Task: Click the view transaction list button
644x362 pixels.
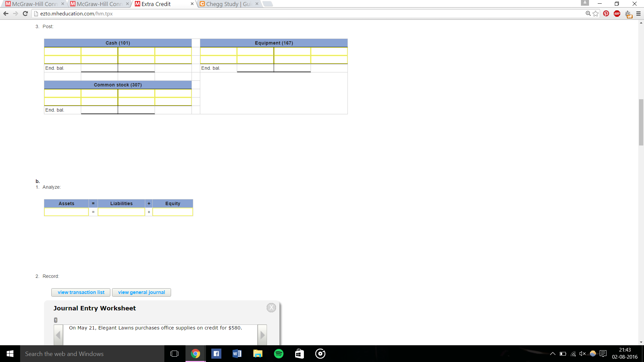Action: [x=81, y=292]
